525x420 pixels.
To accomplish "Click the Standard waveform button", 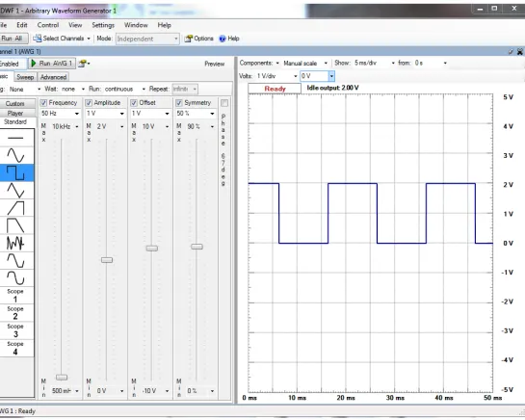I will (15, 121).
